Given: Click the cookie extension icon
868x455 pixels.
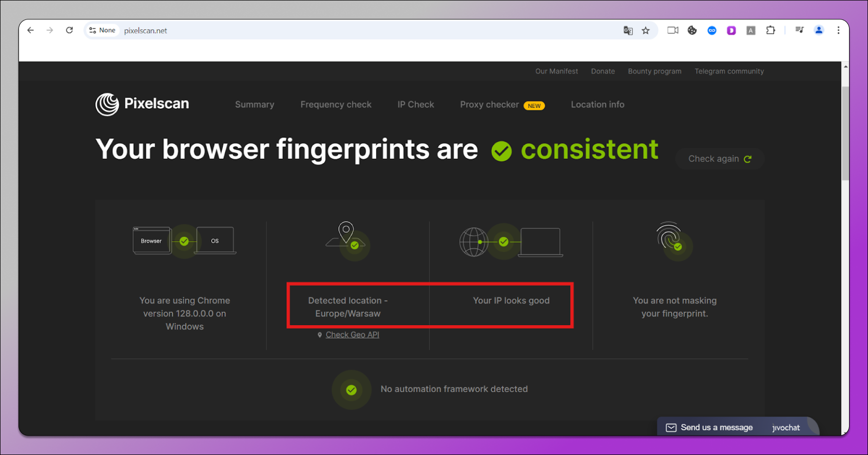Looking at the screenshot, I should point(692,30).
